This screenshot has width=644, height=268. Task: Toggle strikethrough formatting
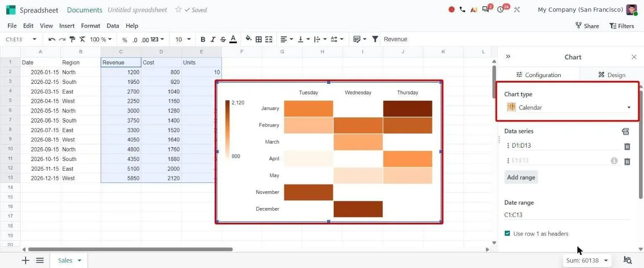(223, 39)
